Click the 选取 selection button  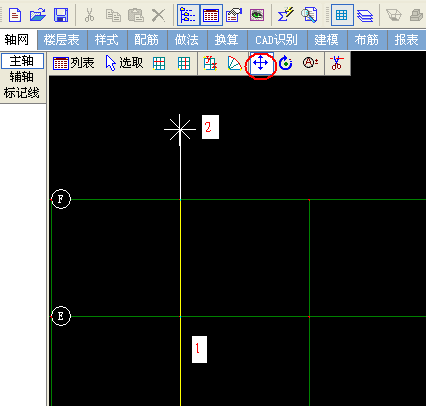click(x=124, y=63)
